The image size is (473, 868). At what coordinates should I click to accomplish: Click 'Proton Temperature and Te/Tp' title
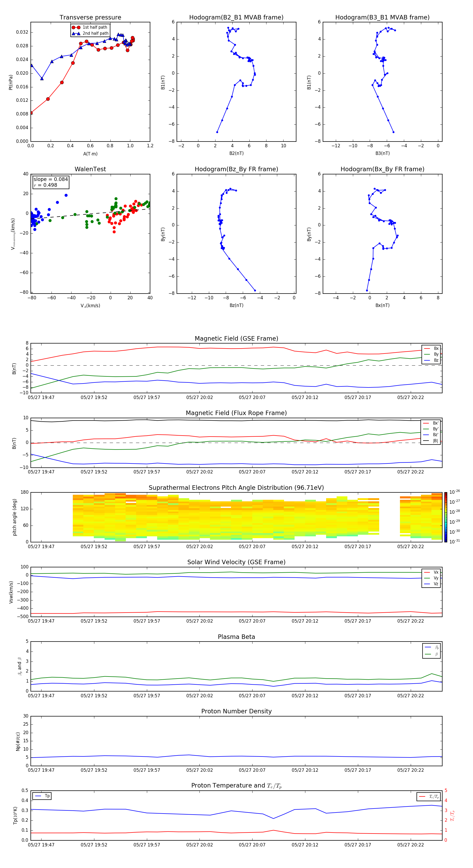236,786
